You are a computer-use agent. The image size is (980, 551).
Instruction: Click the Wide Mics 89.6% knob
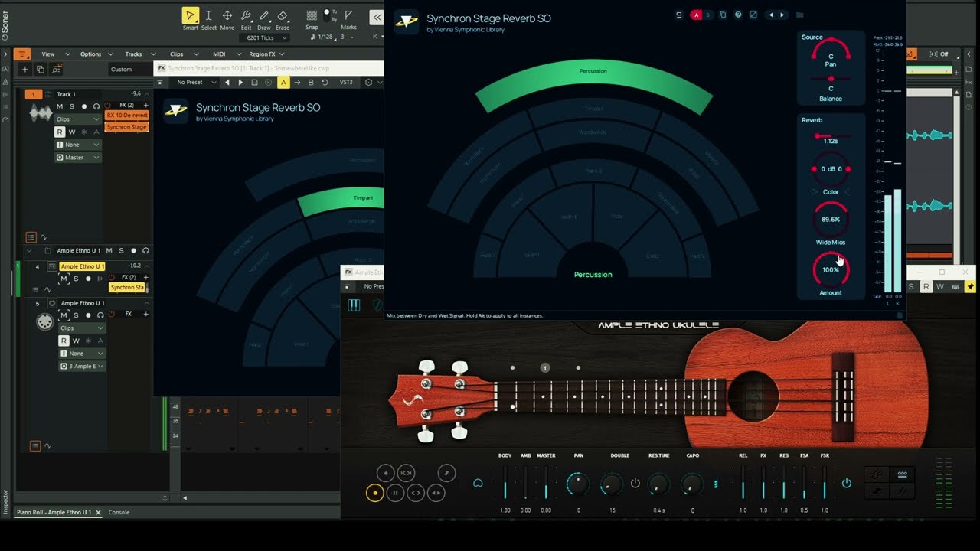(x=831, y=219)
